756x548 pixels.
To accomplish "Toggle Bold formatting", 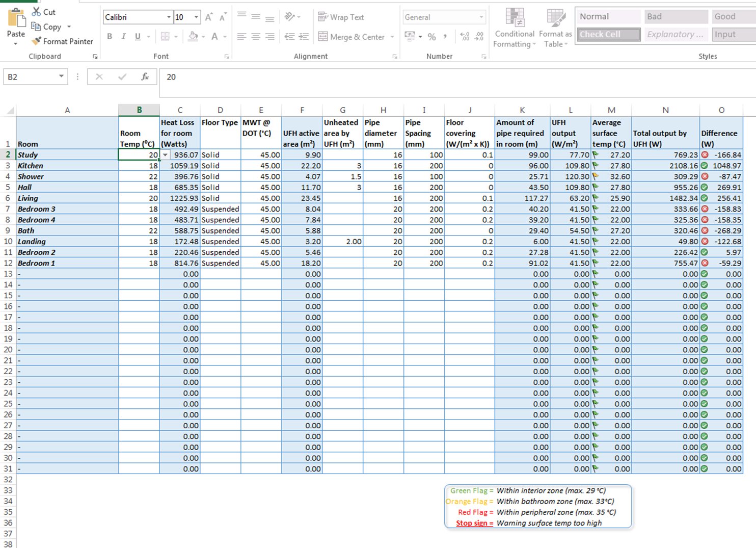I will click(x=110, y=37).
